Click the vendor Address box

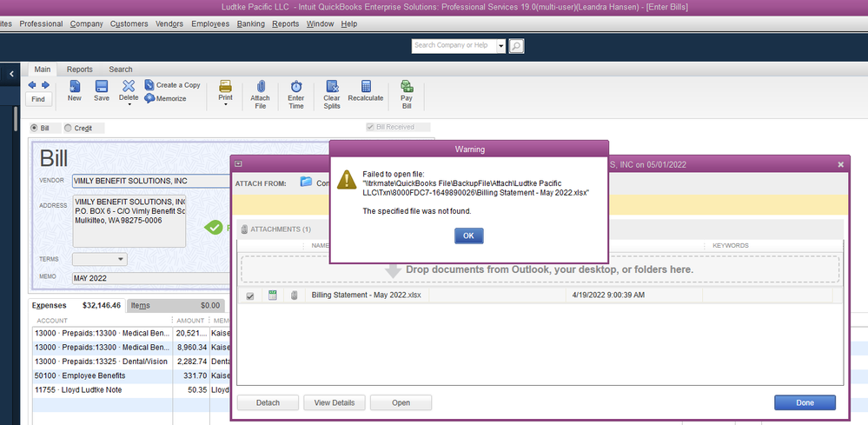pos(129,222)
